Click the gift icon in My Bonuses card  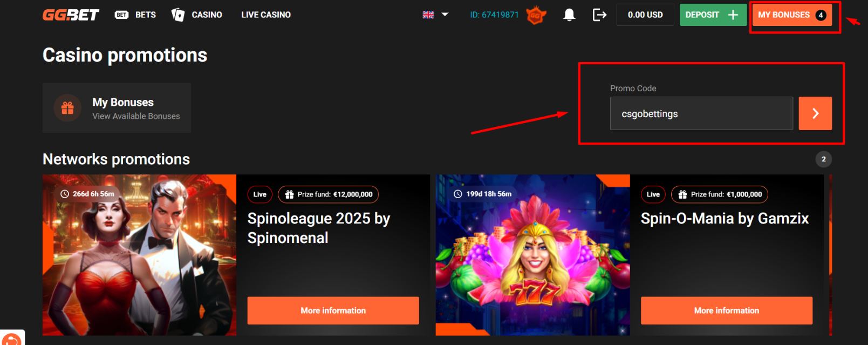[67, 108]
